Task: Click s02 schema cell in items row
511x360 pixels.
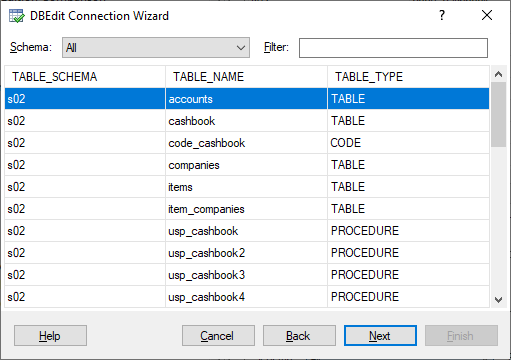Action: (85, 187)
